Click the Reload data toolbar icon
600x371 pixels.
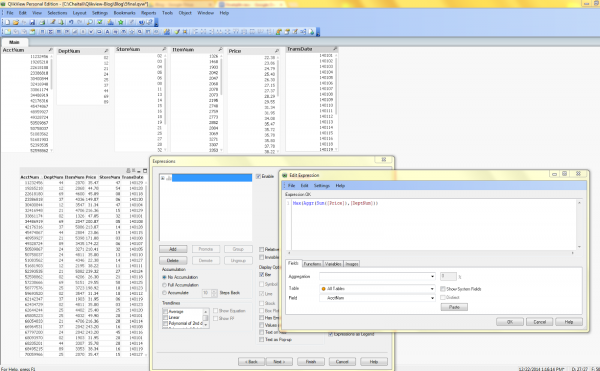pos(61,22)
